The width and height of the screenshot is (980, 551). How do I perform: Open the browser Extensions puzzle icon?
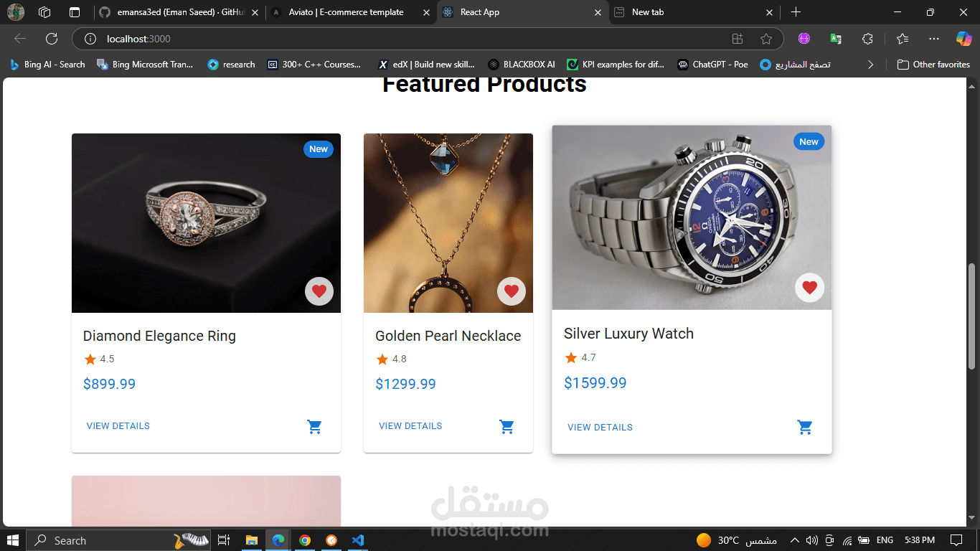click(867, 39)
